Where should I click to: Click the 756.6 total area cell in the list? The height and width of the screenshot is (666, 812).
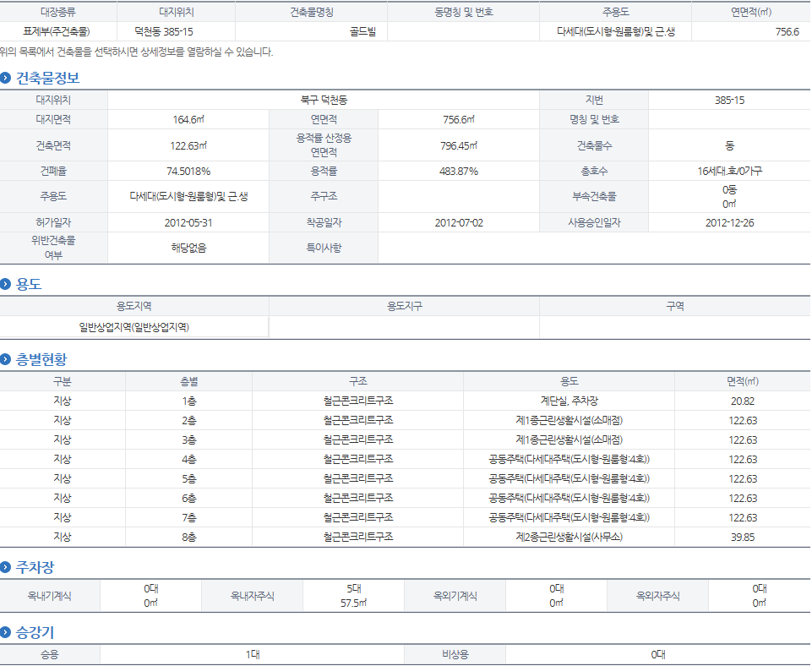point(787,31)
